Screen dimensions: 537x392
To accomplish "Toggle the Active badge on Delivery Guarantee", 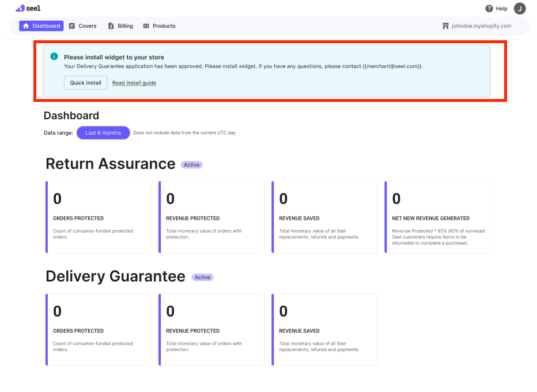I will tap(202, 277).
